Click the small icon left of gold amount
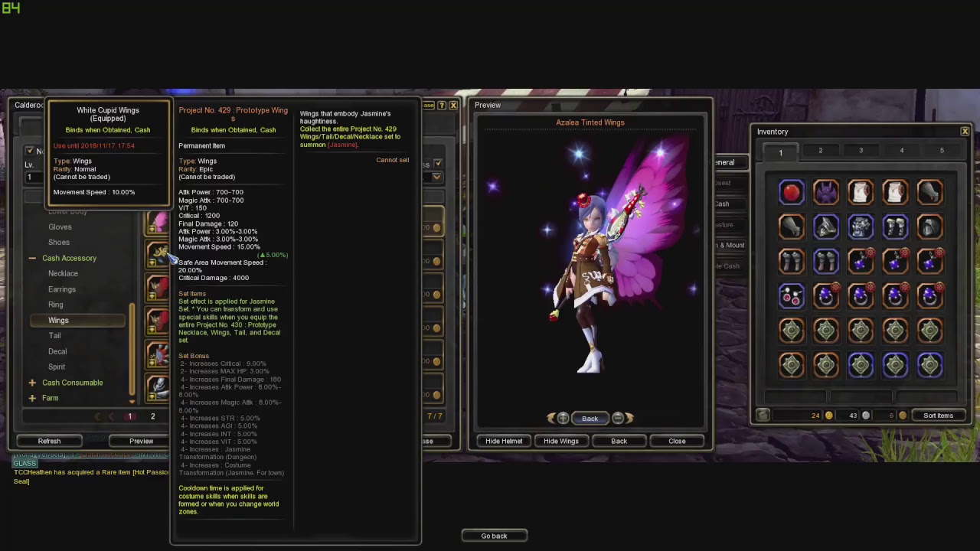Screen dimensions: 980x551 [763, 415]
